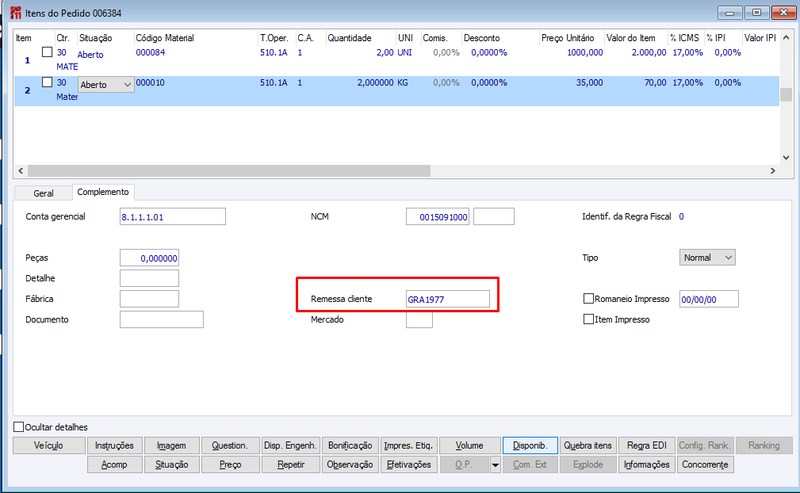Open the Regra EDI button
The width and height of the screenshot is (800, 493).
tap(646, 446)
